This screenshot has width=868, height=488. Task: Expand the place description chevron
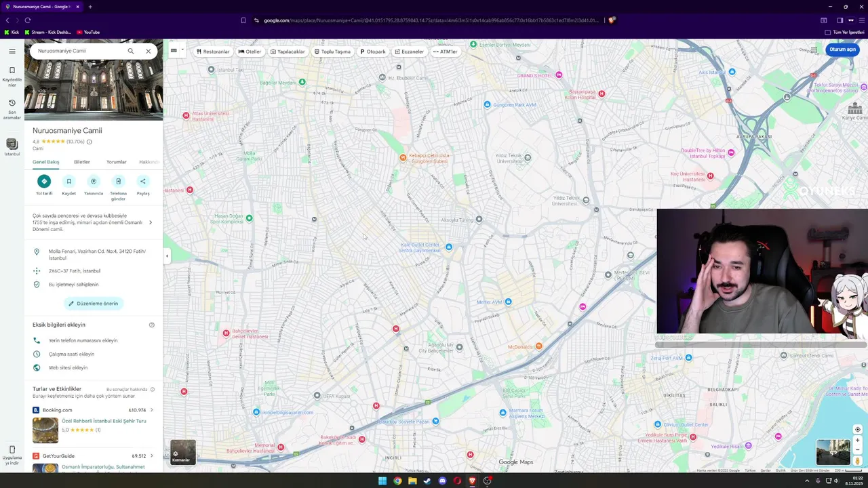[x=151, y=222]
